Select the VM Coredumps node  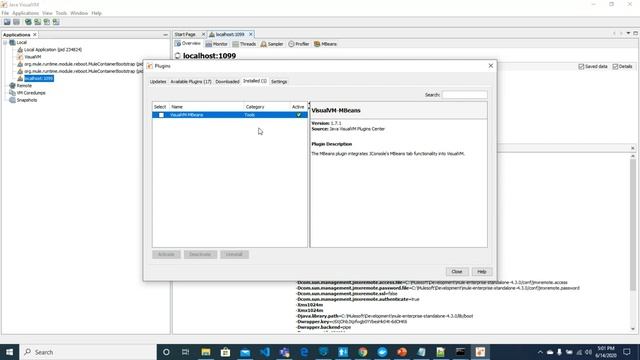[x=31, y=93]
